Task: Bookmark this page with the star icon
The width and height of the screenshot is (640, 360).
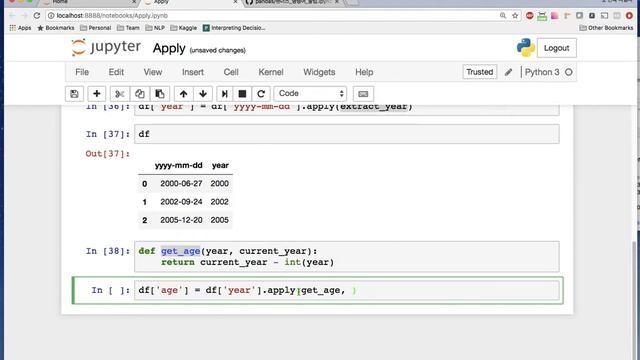Action: point(515,16)
